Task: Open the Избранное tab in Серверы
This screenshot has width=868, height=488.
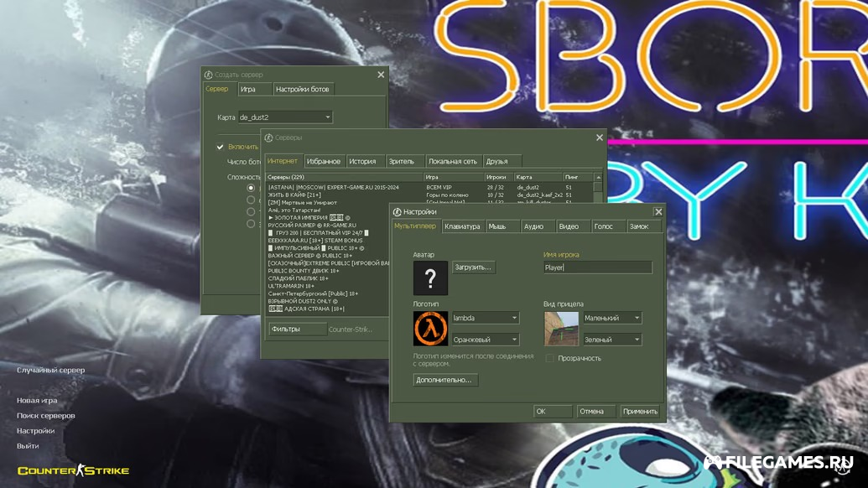Action: [323, 162]
